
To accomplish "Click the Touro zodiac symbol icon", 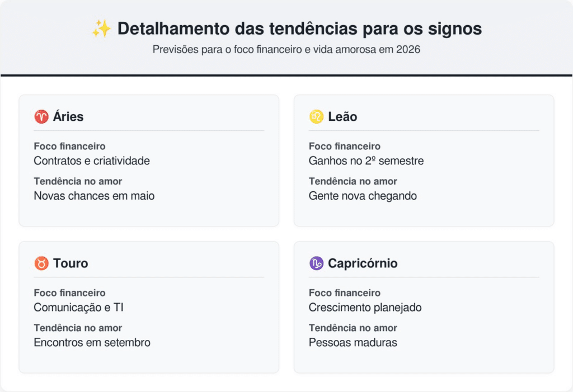I will (41, 263).
